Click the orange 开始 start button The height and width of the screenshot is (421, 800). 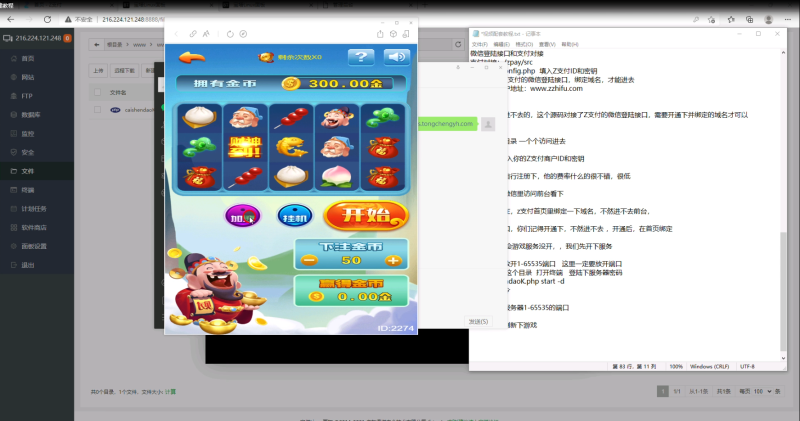[366, 215]
